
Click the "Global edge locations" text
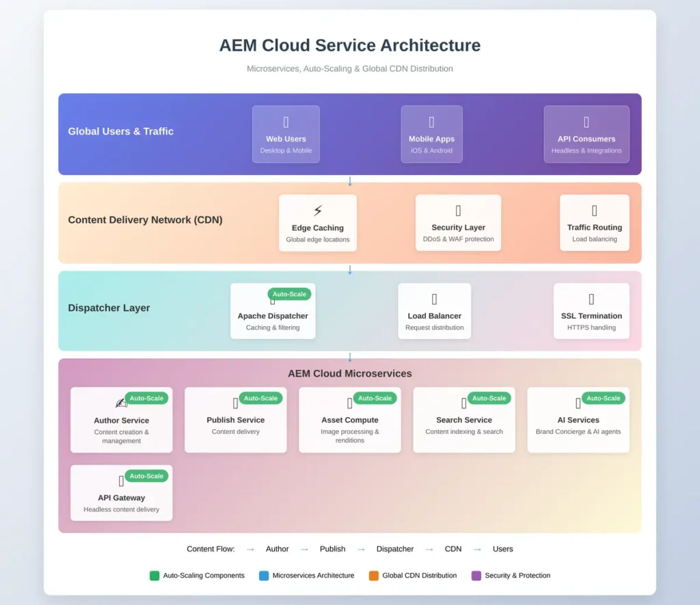tap(317, 239)
